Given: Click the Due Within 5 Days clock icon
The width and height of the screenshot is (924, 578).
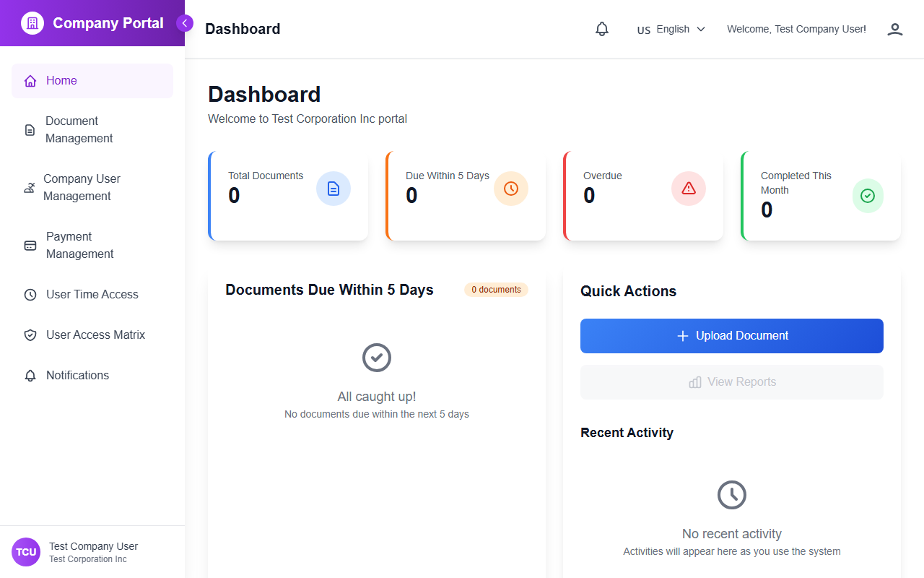Looking at the screenshot, I should (x=510, y=188).
